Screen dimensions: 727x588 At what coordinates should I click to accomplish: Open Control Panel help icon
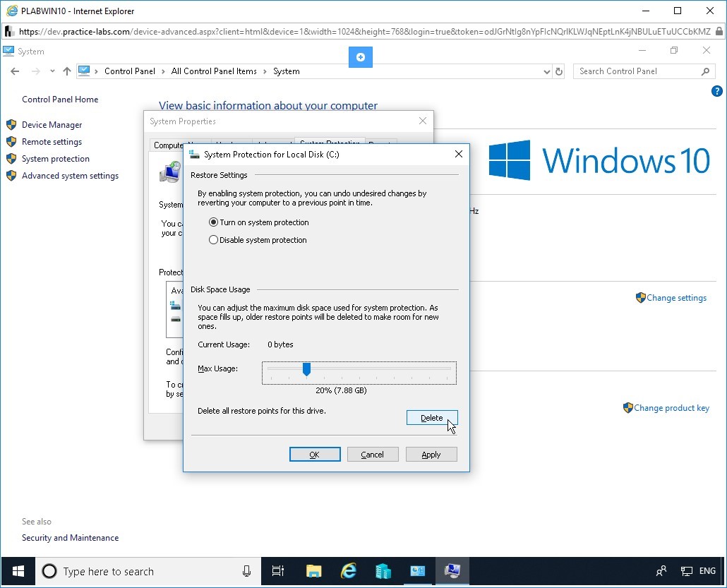pyautogui.click(x=716, y=91)
